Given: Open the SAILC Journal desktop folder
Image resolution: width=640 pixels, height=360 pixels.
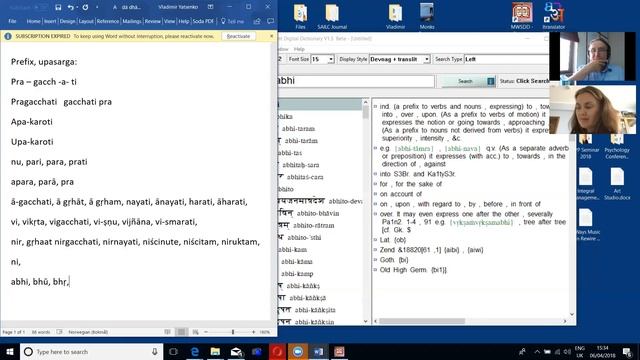Looking at the screenshot, I should [332, 17].
